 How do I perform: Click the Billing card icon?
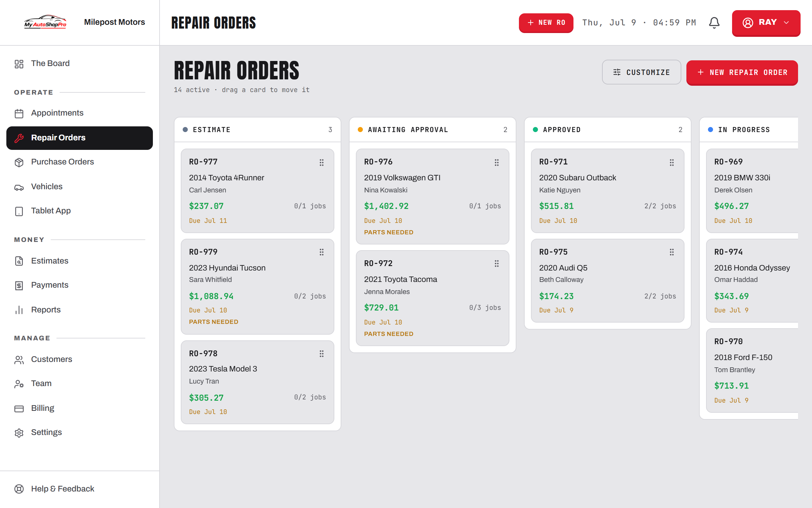coord(19,409)
